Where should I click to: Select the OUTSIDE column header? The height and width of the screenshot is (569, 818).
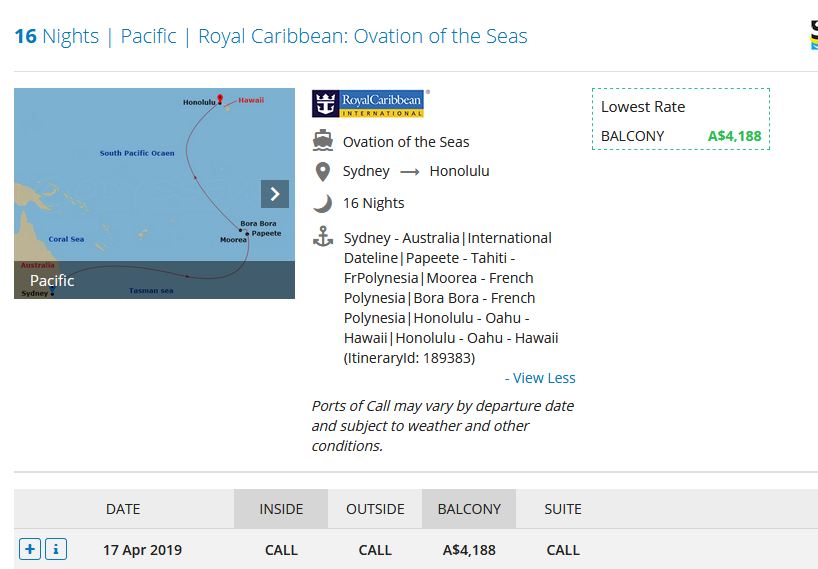375,509
